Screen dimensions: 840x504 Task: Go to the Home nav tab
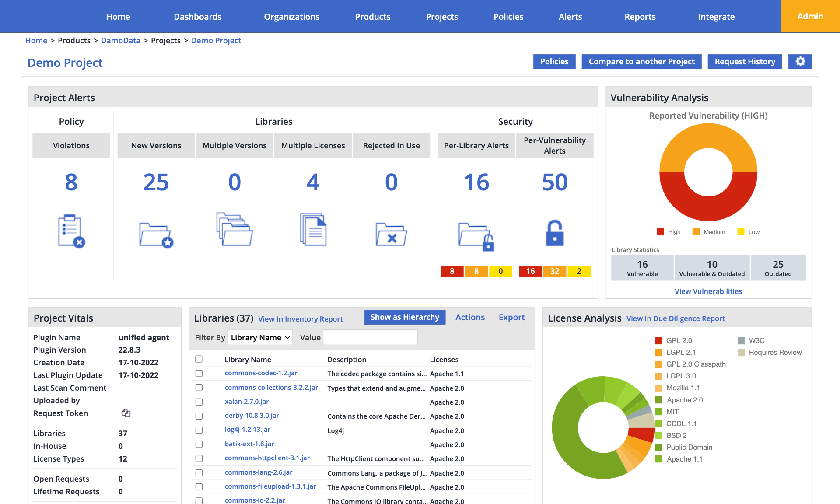pos(118,17)
